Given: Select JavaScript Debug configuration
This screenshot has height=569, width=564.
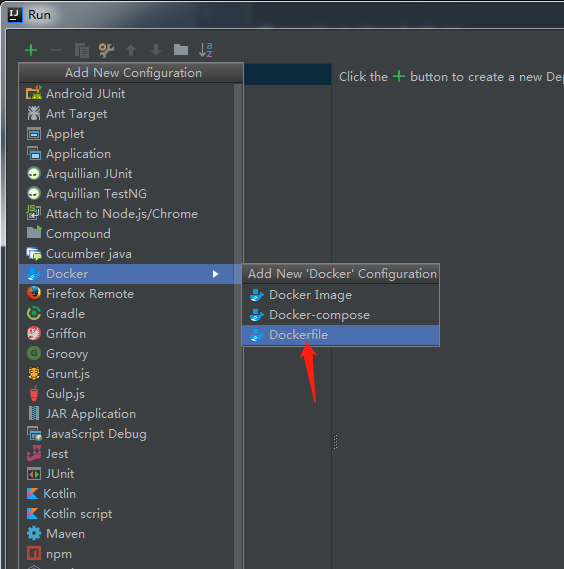Looking at the screenshot, I should pos(127,434).
